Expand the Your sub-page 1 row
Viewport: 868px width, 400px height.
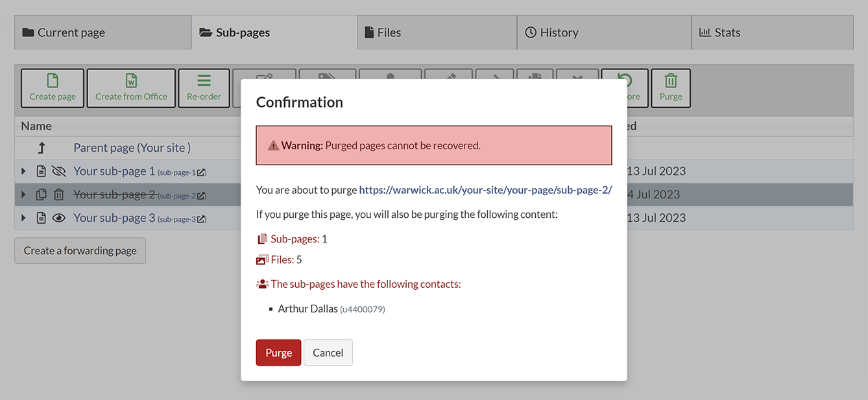(x=24, y=171)
